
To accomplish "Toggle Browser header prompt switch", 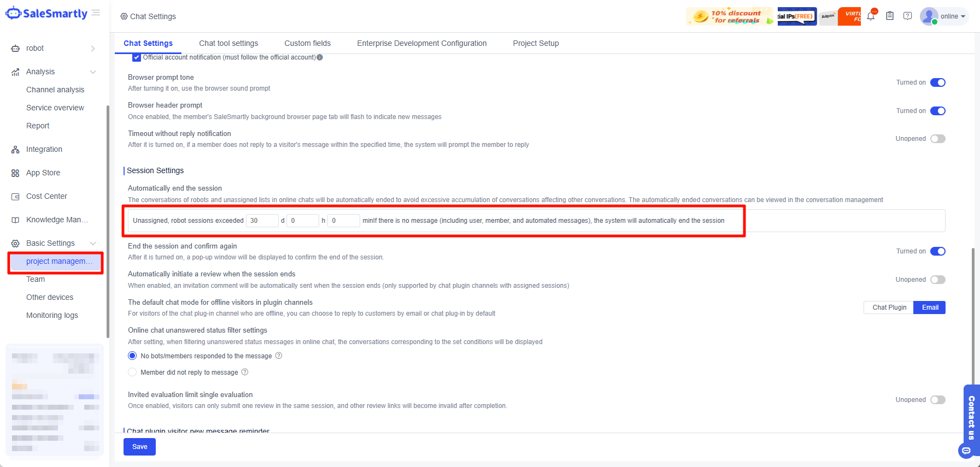I will (x=938, y=111).
